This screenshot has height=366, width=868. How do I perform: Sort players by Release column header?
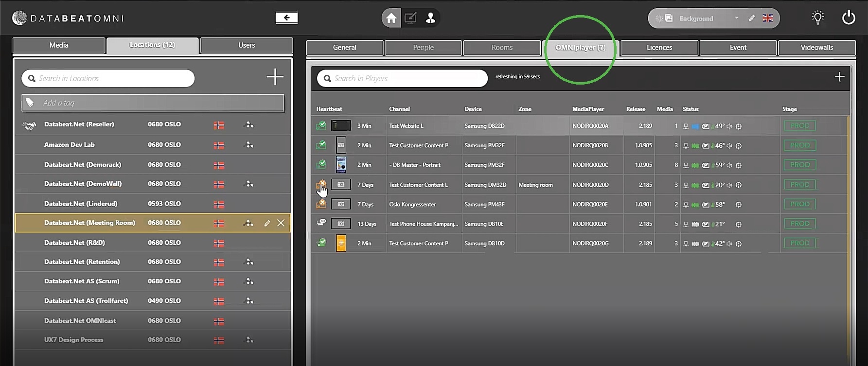click(636, 109)
